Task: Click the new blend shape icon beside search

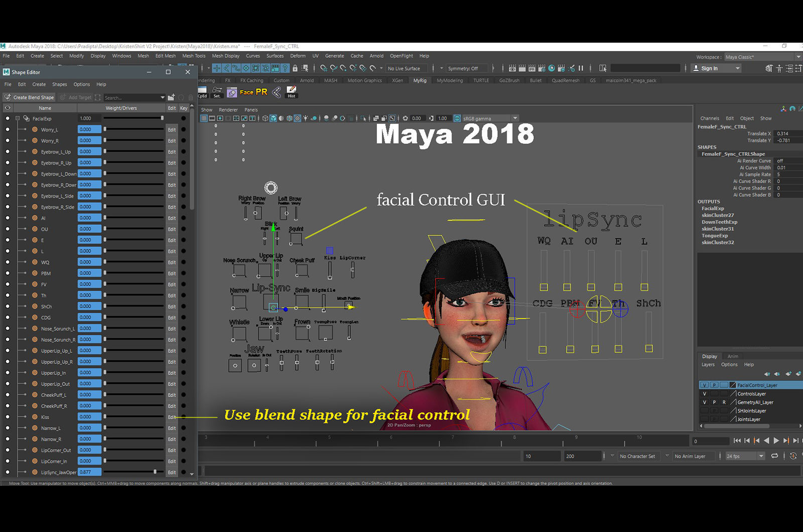Action: point(171,97)
